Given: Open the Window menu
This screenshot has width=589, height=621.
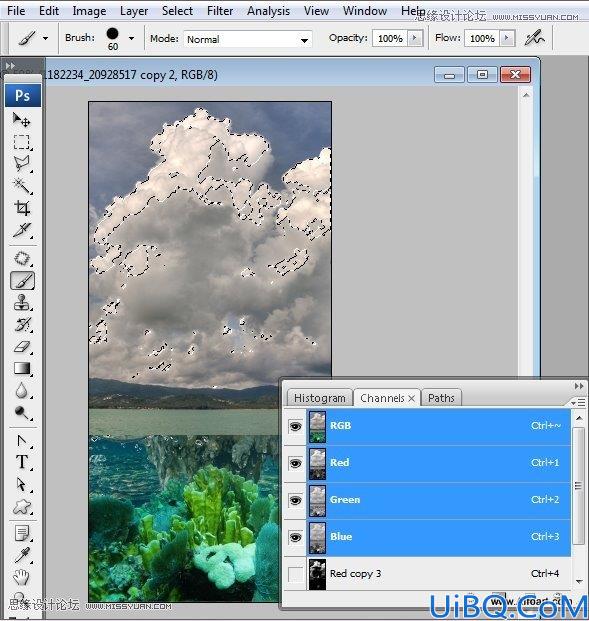Looking at the screenshot, I should tap(365, 11).
